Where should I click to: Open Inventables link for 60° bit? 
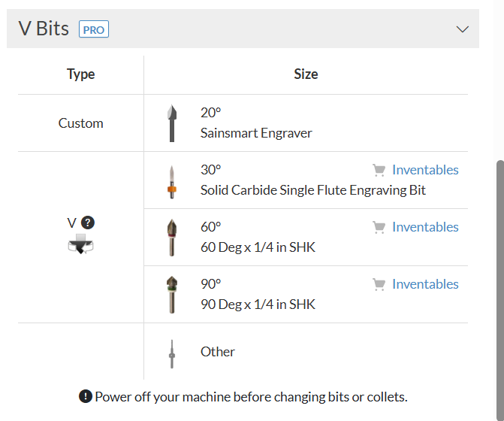pos(424,227)
